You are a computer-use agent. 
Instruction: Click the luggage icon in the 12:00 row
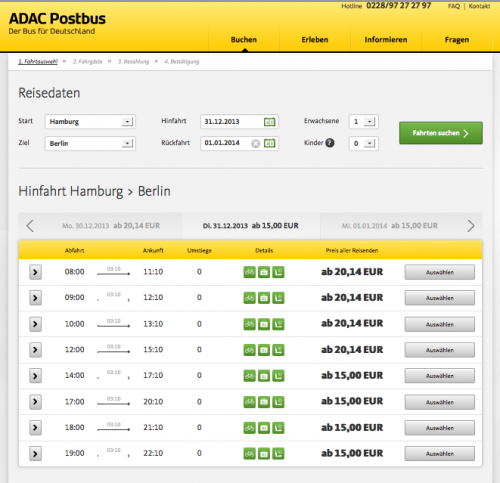click(264, 350)
